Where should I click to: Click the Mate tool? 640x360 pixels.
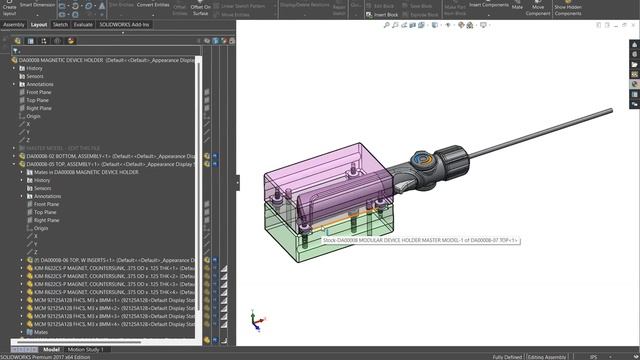pyautogui.click(x=517, y=6)
